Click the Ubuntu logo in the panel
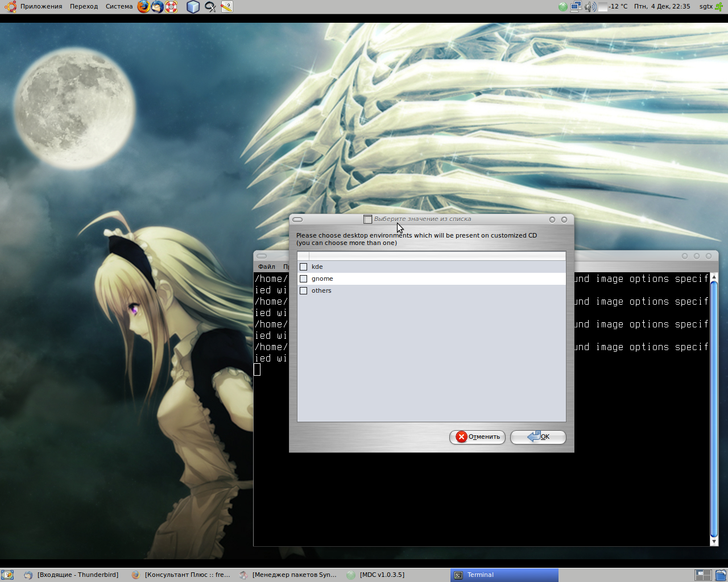Screen dimensions: 728x582 point(10,7)
